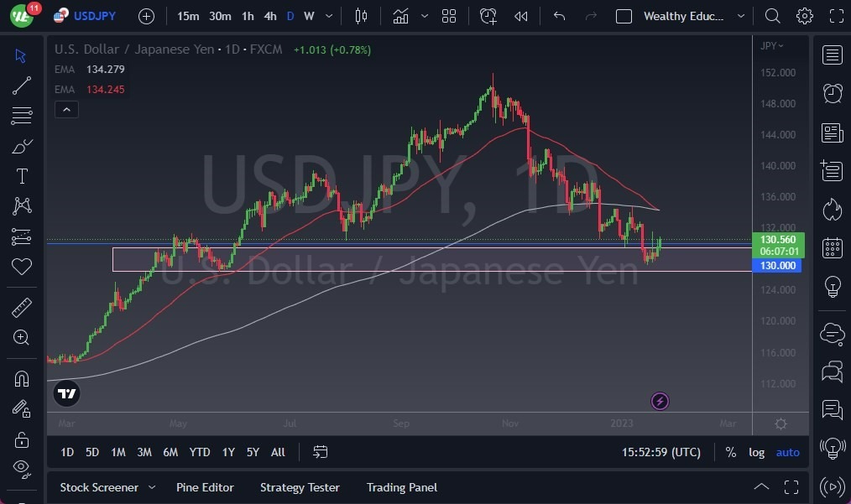
Task: Toggle auto scaling of the chart
Action: coord(787,452)
